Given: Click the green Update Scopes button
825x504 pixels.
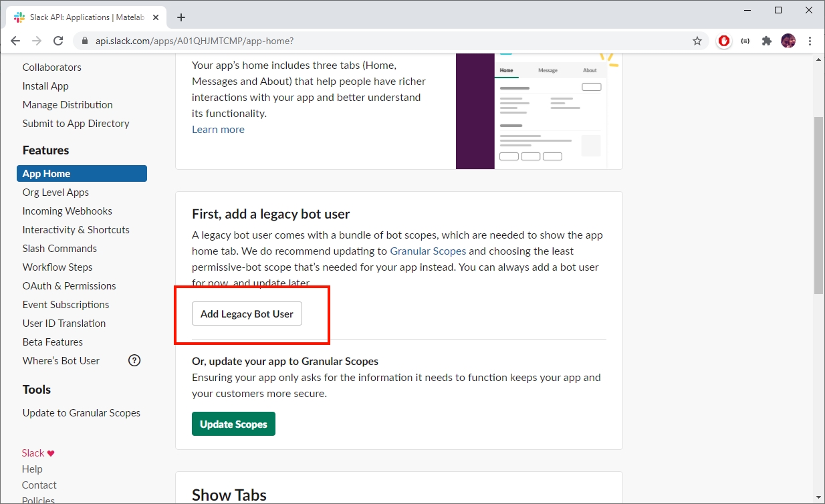Looking at the screenshot, I should click(x=233, y=424).
